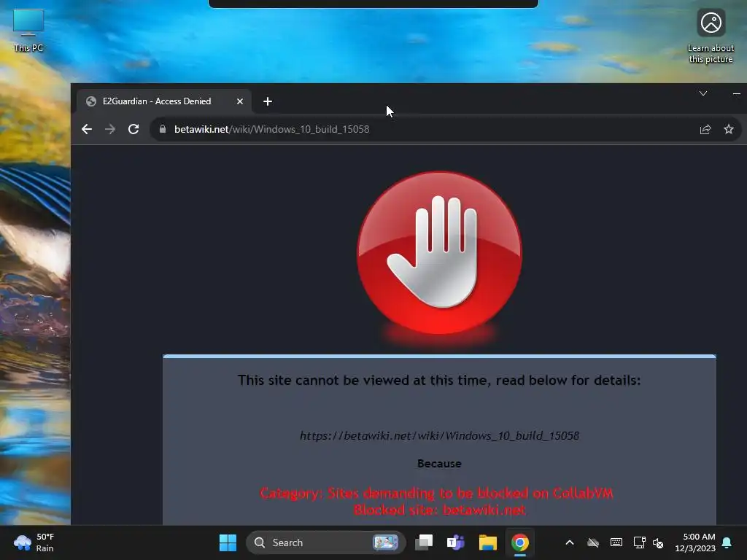Close the E2Guardian - Access Denied tab
Viewport: 747px width, 560px height.
tap(240, 101)
